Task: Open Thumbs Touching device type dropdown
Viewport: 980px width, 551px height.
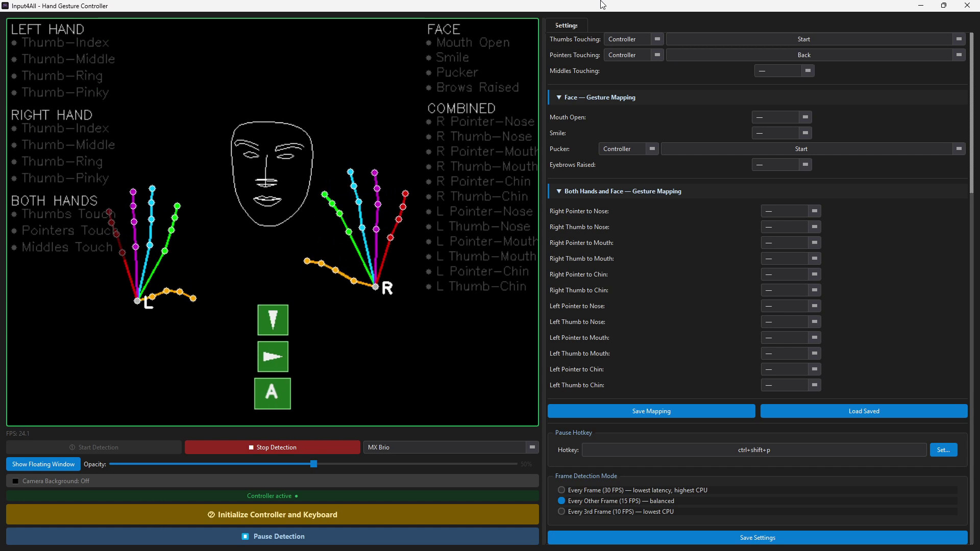Action: point(633,39)
